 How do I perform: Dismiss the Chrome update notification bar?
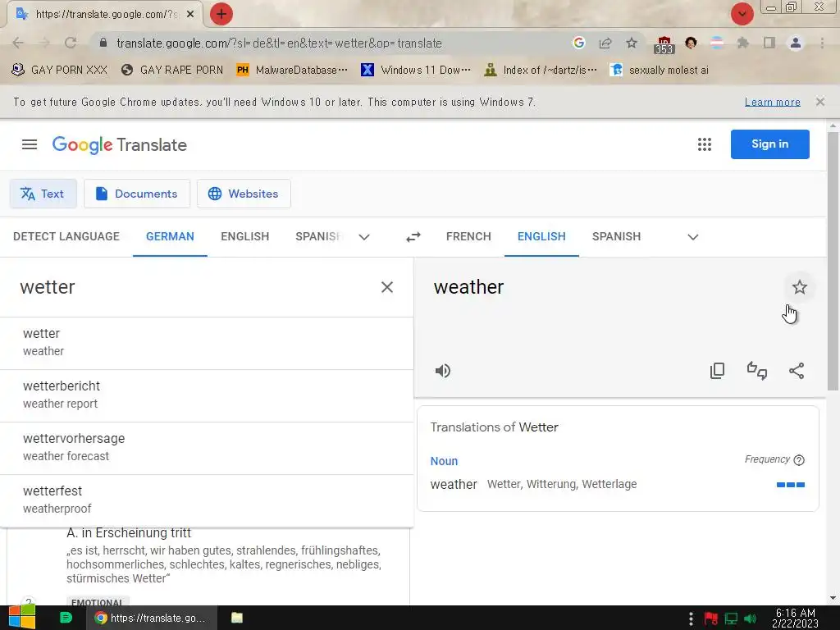(820, 102)
